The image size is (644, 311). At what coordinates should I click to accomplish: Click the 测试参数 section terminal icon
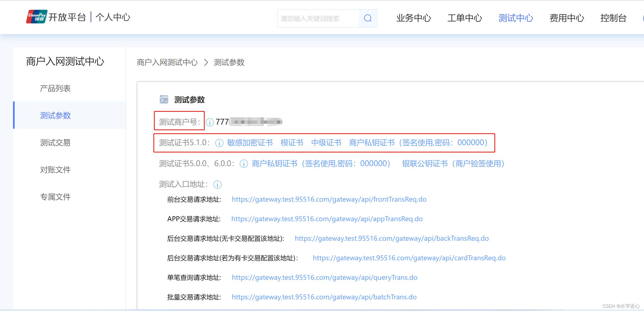coord(164,99)
